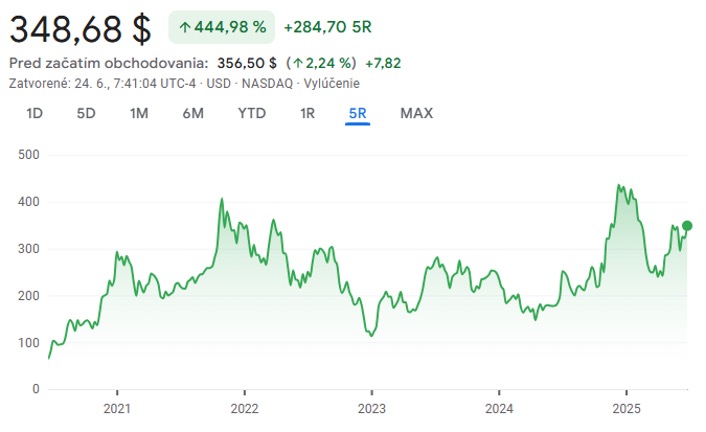The width and height of the screenshot is (706, 432).
Task: Open the 6M time range
Action: coord(193,113)
